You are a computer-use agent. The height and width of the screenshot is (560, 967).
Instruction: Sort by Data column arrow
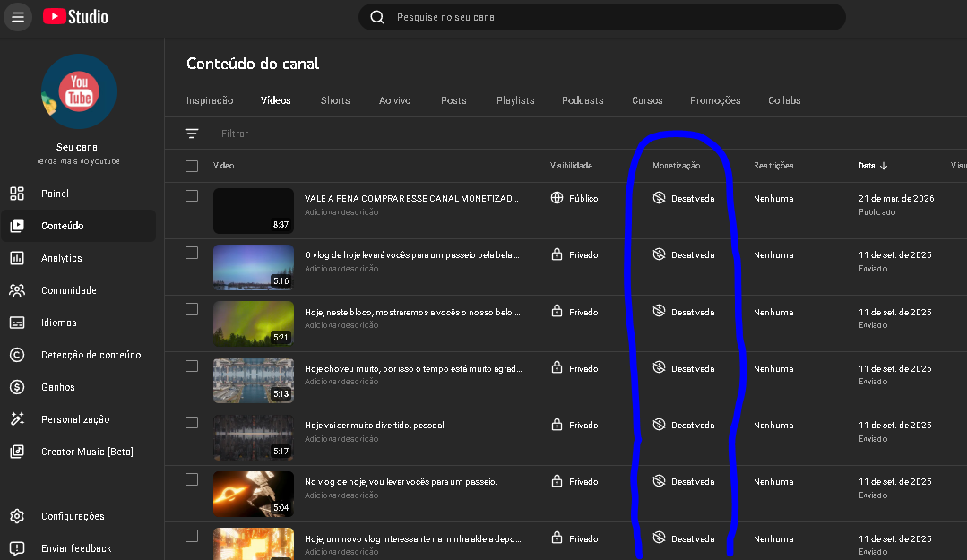tap(884, 166)
